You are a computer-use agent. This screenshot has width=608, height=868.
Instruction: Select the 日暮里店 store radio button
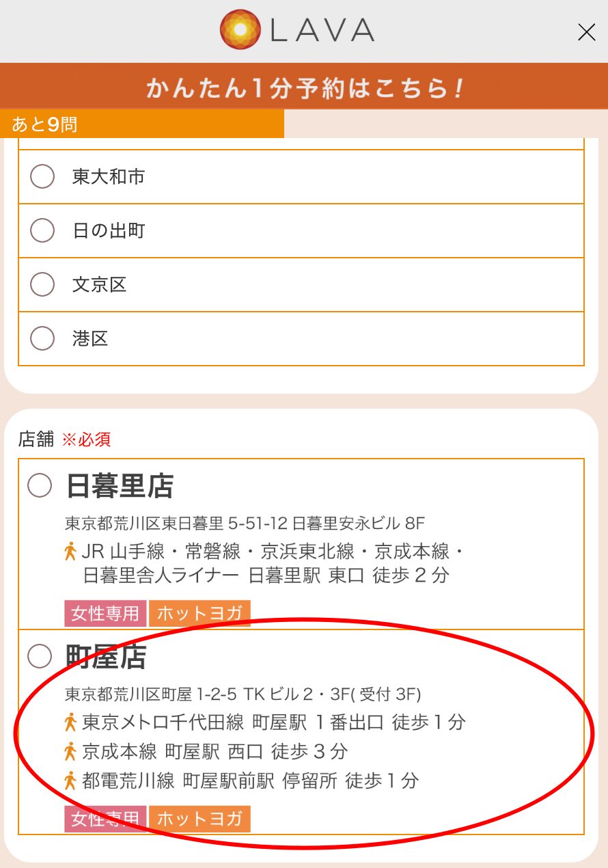tap(40, 486)
